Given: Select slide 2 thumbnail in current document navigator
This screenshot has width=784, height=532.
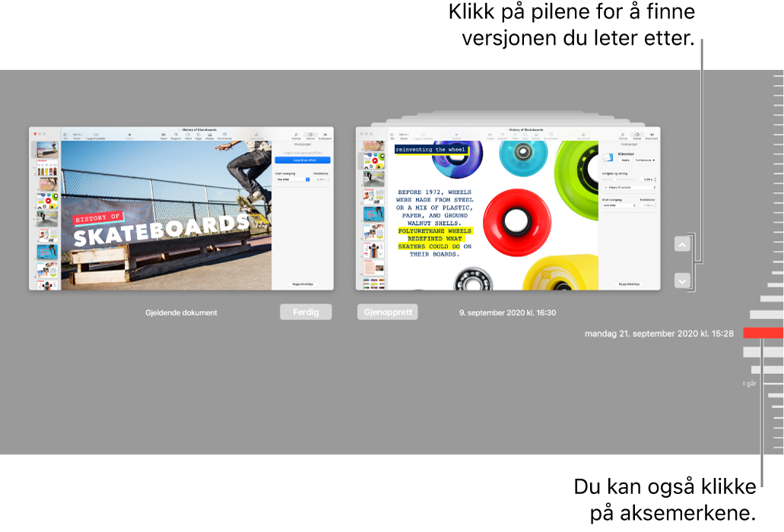Looking at the screenshot, I should [x=47, y=167].
